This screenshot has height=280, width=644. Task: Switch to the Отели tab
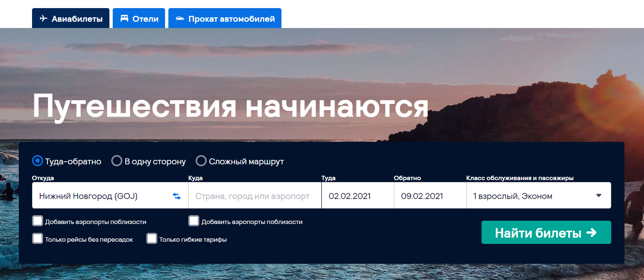click(139, 18)
